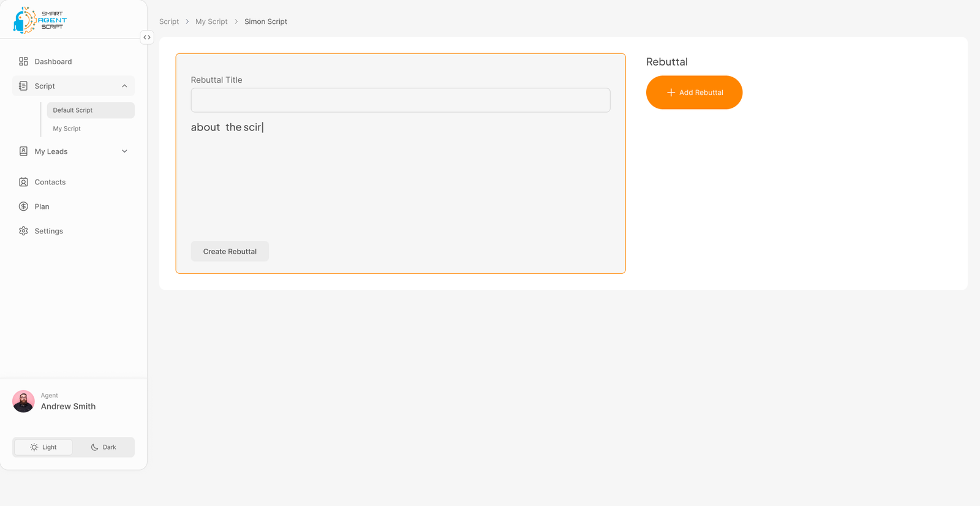
Task: Click the Smart Agent Script logo
Action: coord(40,20)
